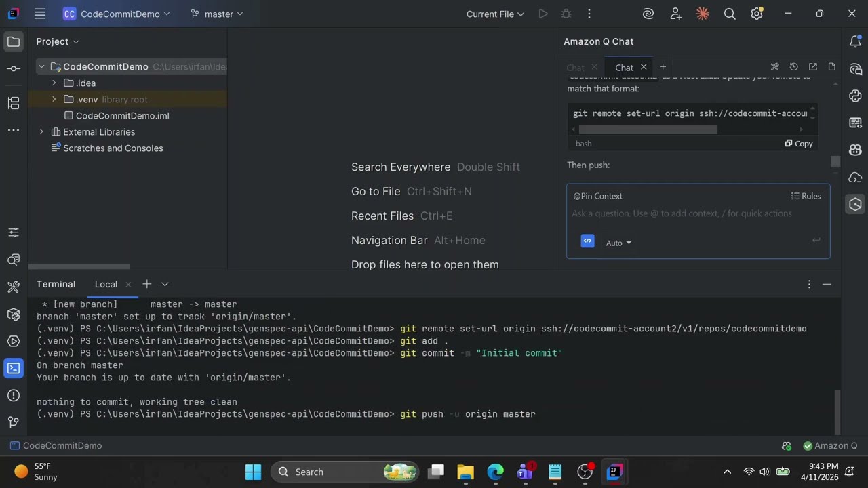The height and width of the screenshot is (488, 868).
Task: Open the terminal new session options chevron
Action: tap(165, 284)
